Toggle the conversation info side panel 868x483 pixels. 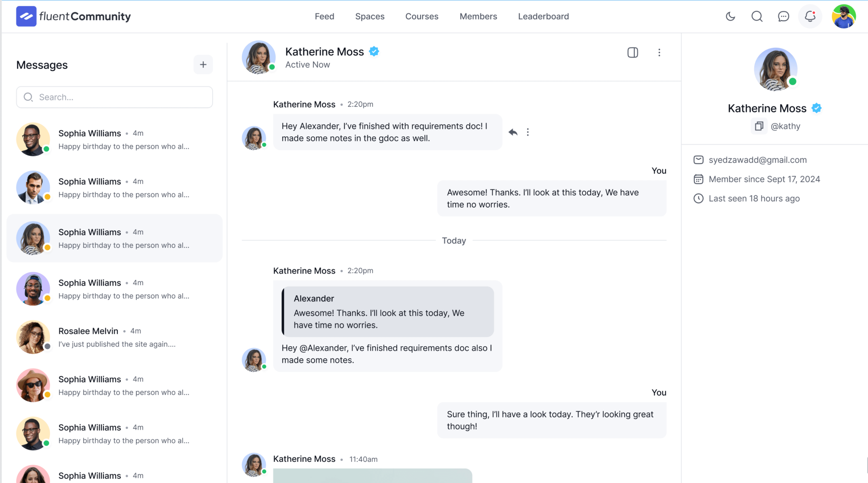coord(632,53)
